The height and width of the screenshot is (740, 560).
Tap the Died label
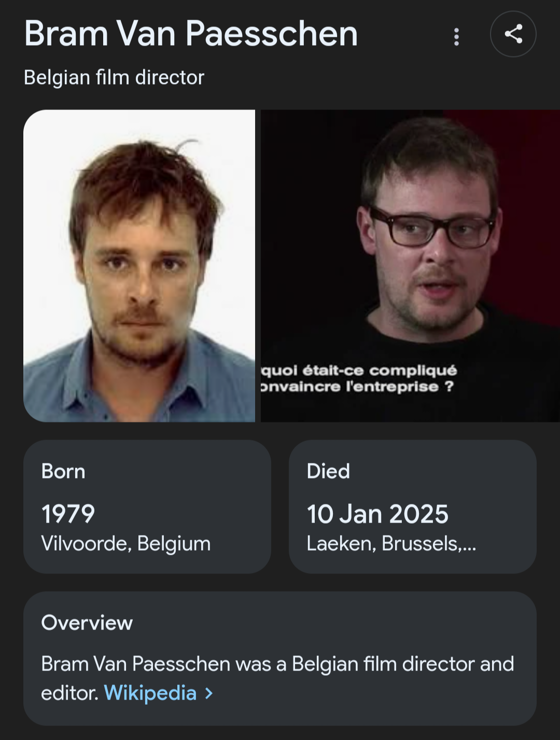click(328, 471)
